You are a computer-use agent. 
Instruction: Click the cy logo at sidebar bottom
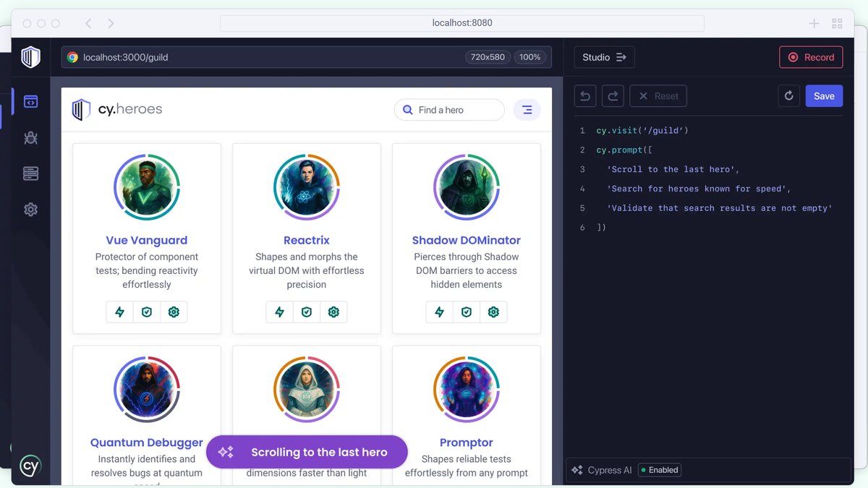[x=30, y=465]
